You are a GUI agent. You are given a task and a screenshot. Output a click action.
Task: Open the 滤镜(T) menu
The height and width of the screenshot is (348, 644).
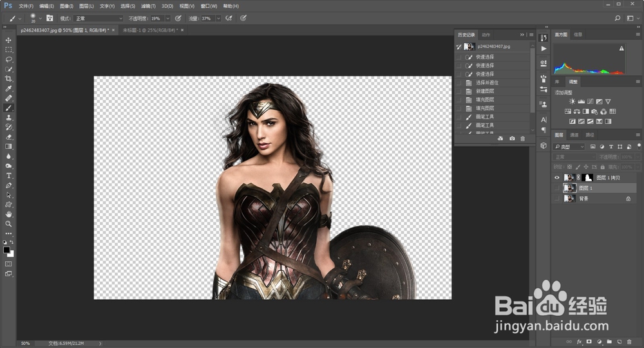click(148, 6)
